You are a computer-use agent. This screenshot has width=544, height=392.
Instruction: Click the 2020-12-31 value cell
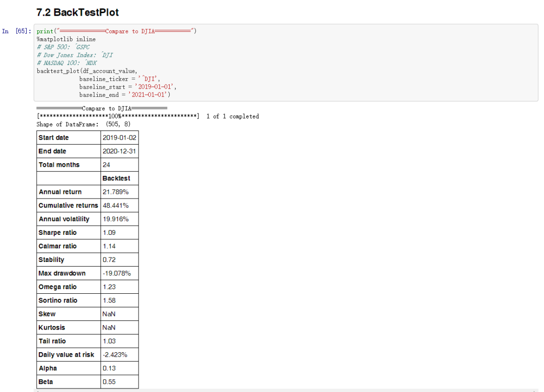[x=119, y=151]
